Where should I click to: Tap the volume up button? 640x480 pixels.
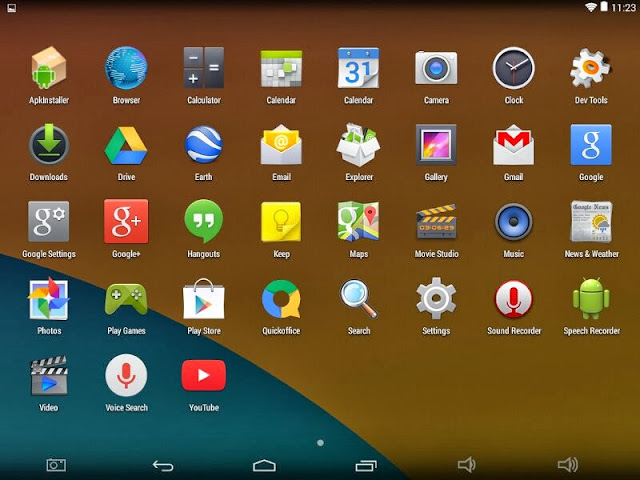(568, 464)
